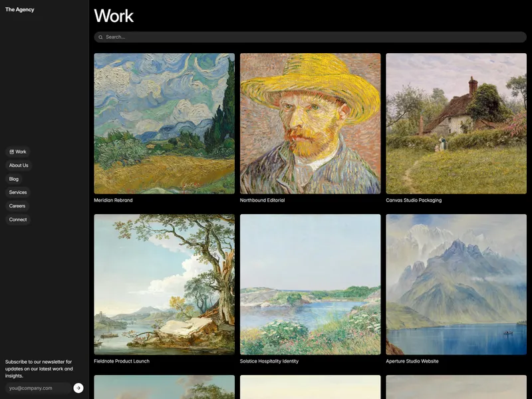Click The Agency logo text
The height and width of the screenshot is (399, 532).
point(20,9)
